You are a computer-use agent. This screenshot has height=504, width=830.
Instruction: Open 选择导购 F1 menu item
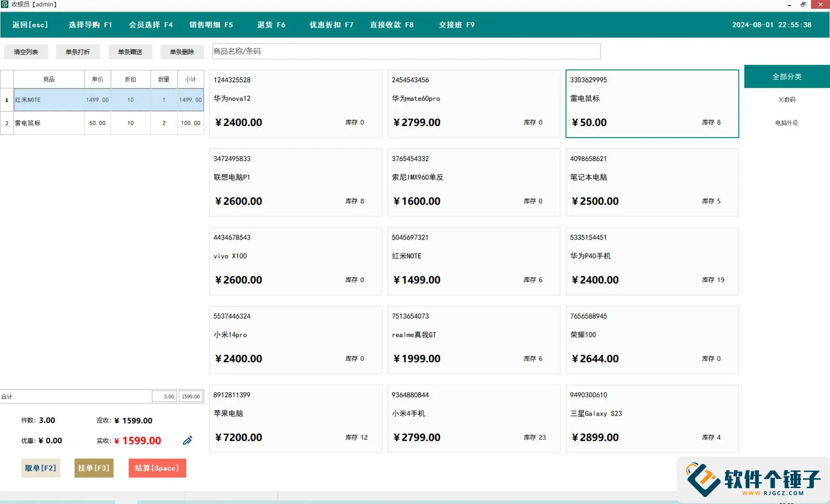coord(90,25)
